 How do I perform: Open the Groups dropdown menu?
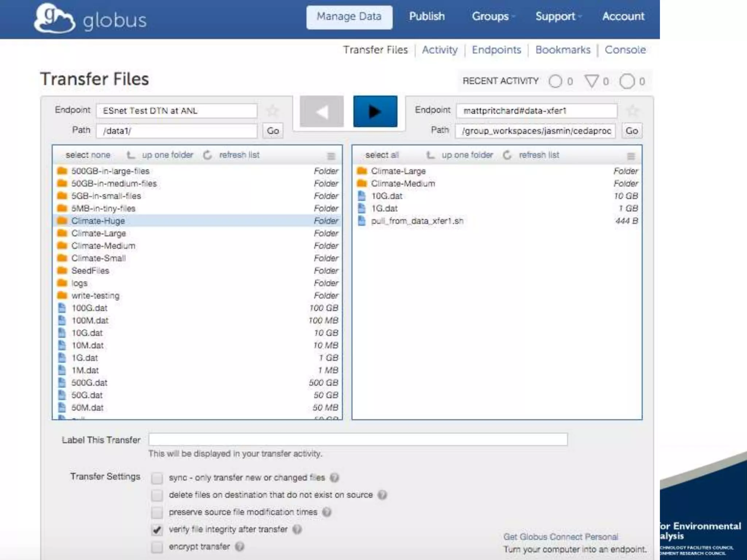coord(492,16)
